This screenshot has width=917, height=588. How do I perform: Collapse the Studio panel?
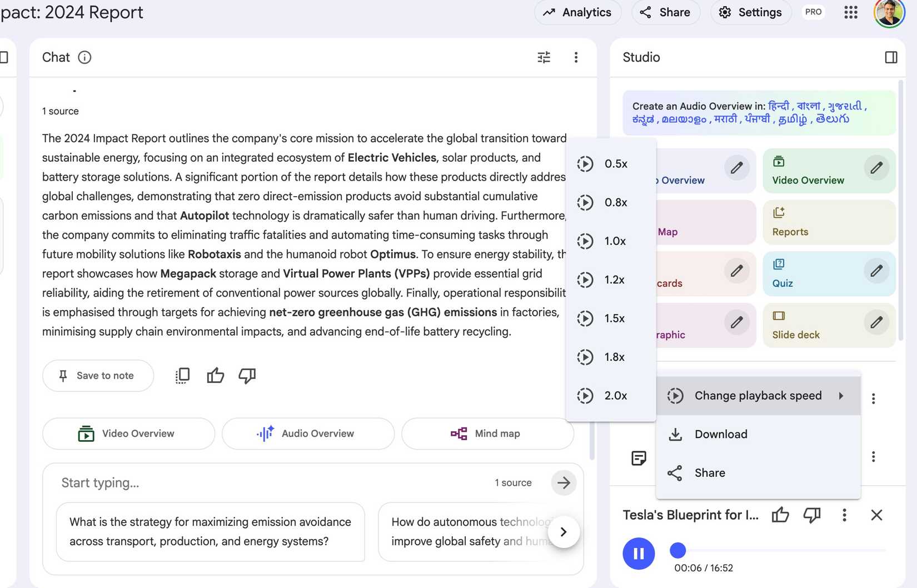[890, 57]
